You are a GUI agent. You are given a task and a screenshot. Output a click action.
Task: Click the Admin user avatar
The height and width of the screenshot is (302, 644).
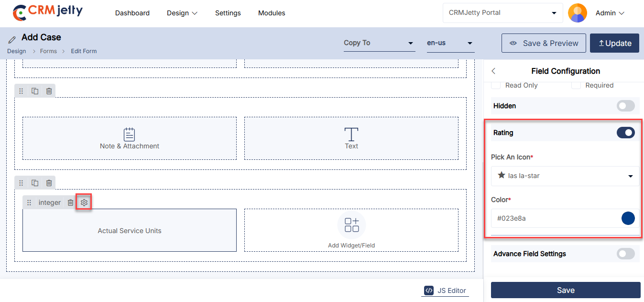tap(577, 13)
